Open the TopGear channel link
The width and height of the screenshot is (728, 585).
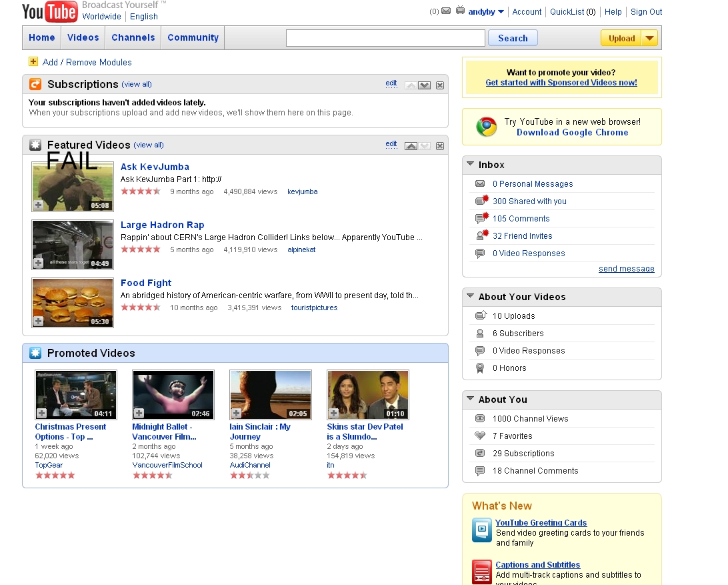(49, 465)
